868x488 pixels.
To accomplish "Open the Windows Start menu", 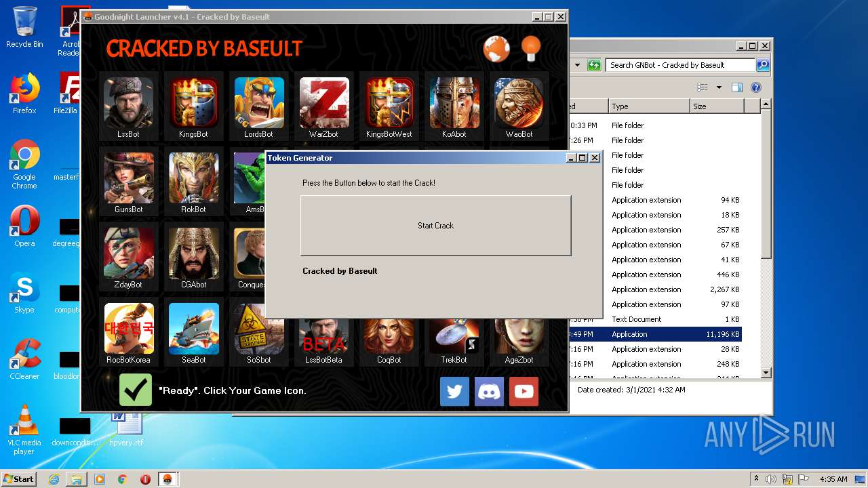I will coord(19,479).
